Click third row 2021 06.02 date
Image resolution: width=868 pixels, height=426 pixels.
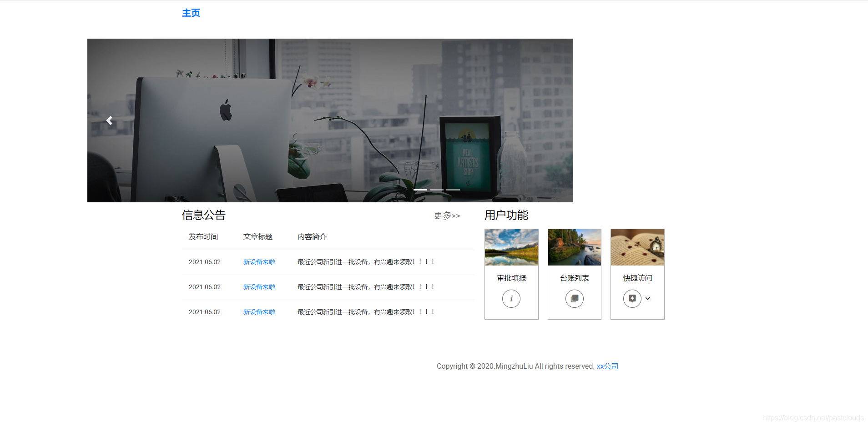(x=205, y=312)
